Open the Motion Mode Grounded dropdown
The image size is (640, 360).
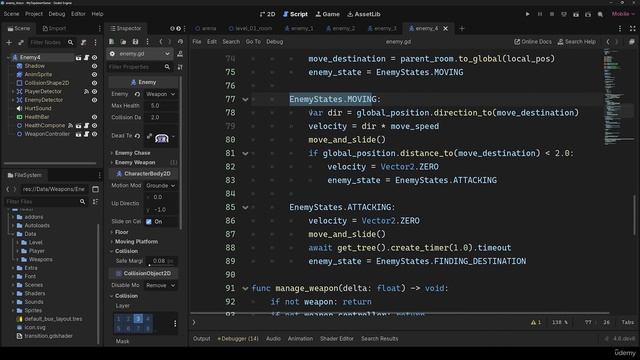(160, 185)
